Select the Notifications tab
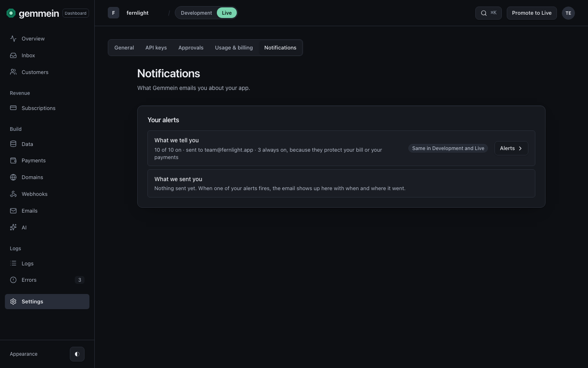Viewport: 588px width, 368px height. point(280,48)
